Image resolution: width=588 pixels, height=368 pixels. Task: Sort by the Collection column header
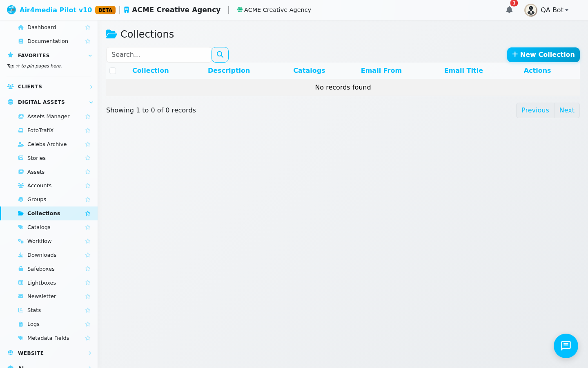click(150, 71)
